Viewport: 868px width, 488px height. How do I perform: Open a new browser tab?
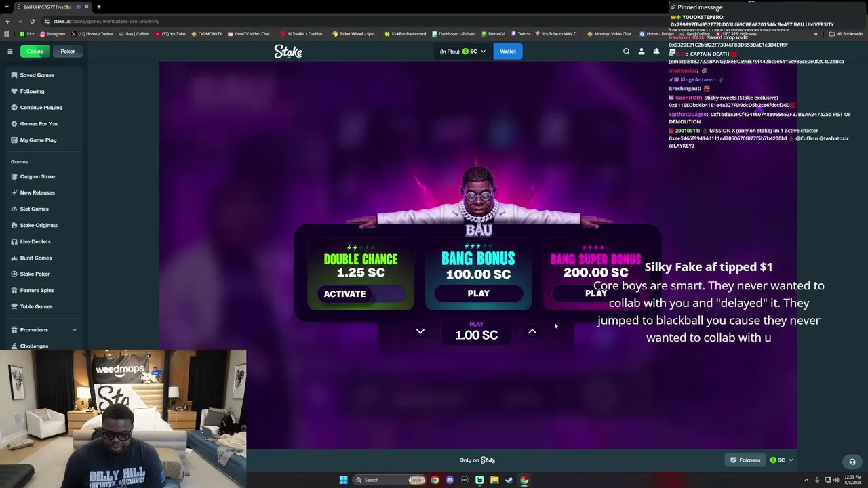pos(98,7)
